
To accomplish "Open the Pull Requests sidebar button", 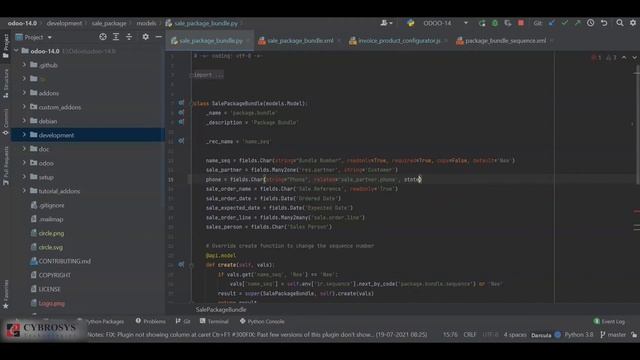I will pos(5,166).
